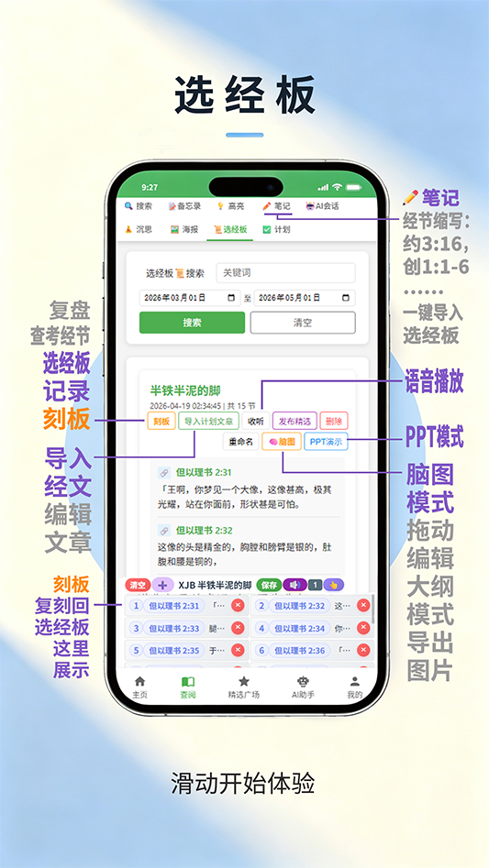Click the gray number 1 badge
489x868 pixels.
coord(315,585)
